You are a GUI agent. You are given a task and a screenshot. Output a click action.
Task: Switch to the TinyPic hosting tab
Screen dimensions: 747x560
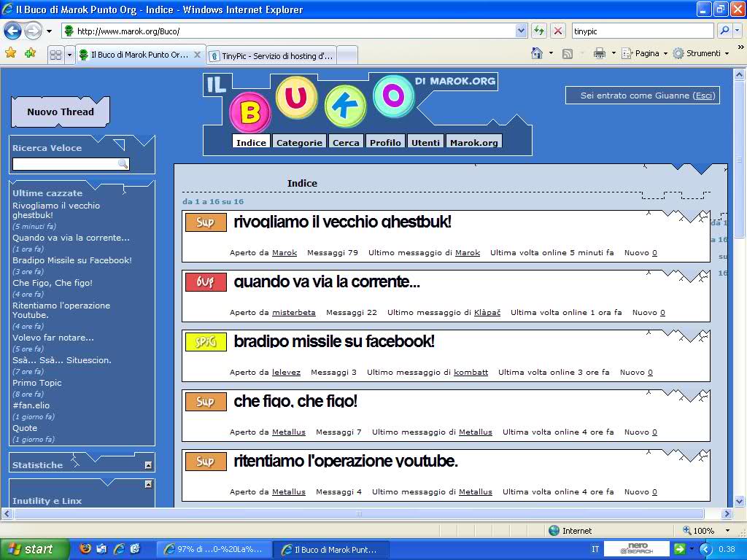click(x=272, y=55)
